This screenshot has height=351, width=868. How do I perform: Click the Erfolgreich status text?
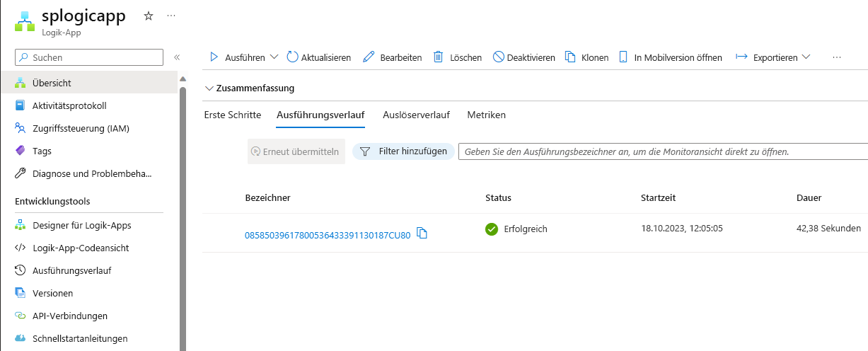[525, 229]
